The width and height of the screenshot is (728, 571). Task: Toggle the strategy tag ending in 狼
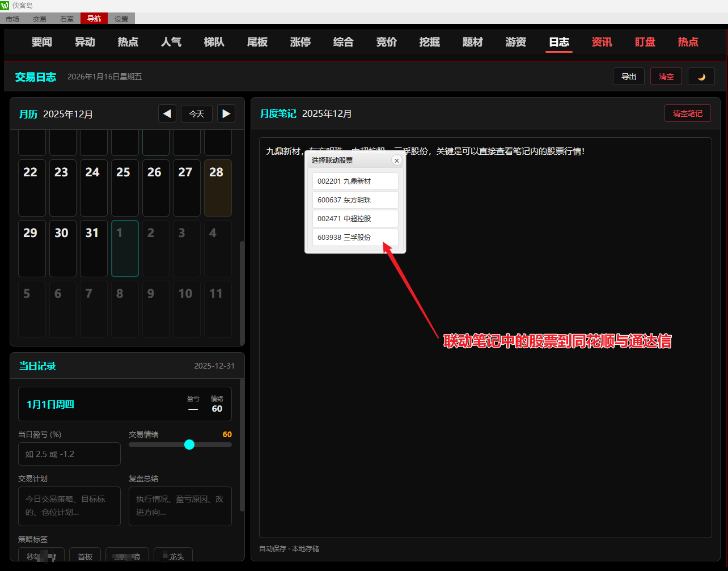127,555
